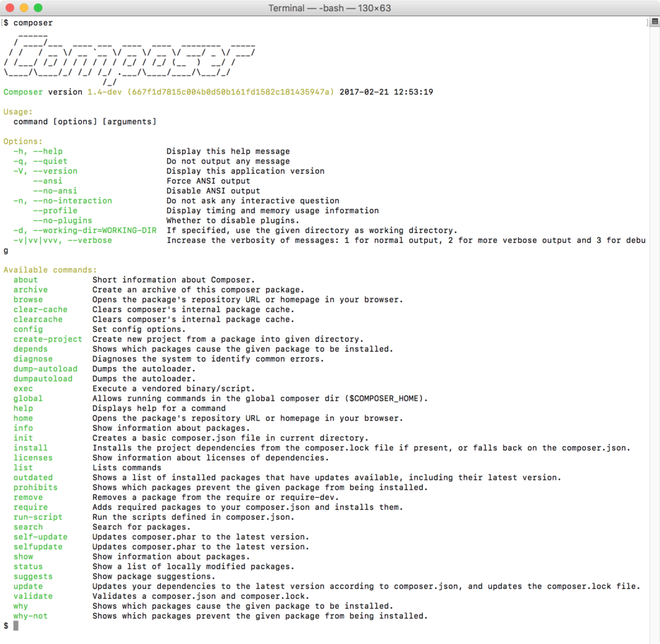Click the 'Options:' heading
The image size is (660, 644).
pos(23,141)
